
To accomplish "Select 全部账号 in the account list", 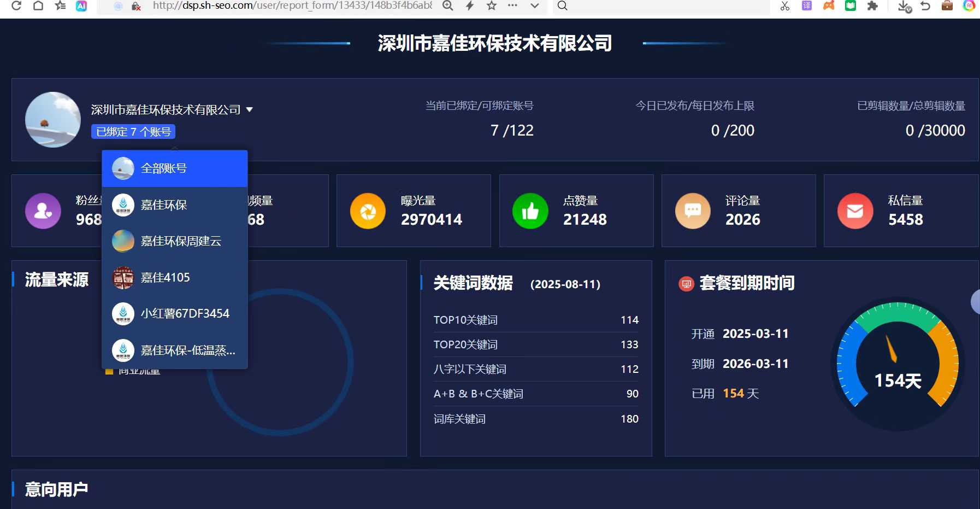I will coord(175,168).
